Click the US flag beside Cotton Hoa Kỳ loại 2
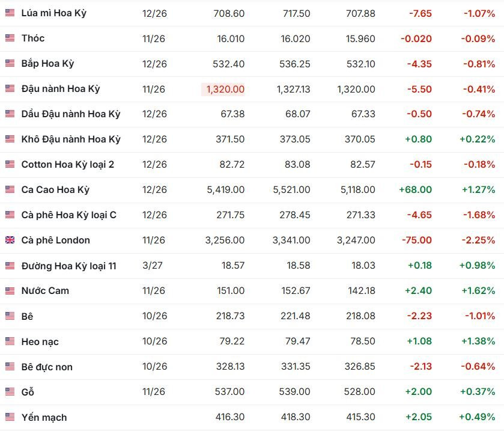This screenshot has width=504, height=431. pyautogui.click(x=10, y=164)
